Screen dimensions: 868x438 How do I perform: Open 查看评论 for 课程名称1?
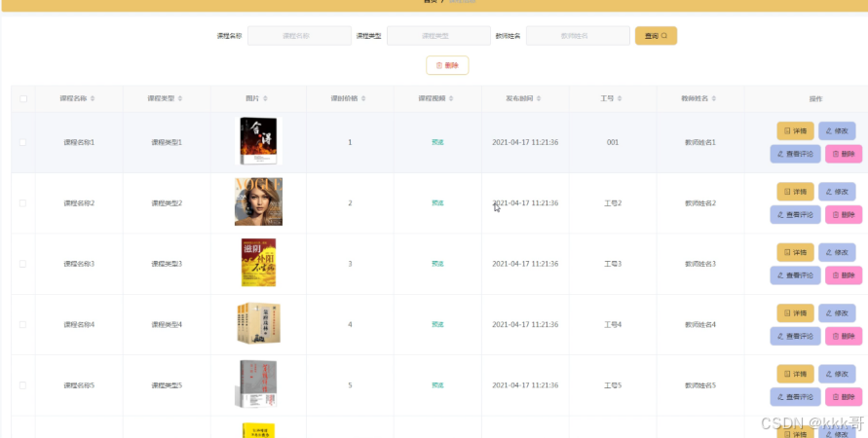point(796,154)
